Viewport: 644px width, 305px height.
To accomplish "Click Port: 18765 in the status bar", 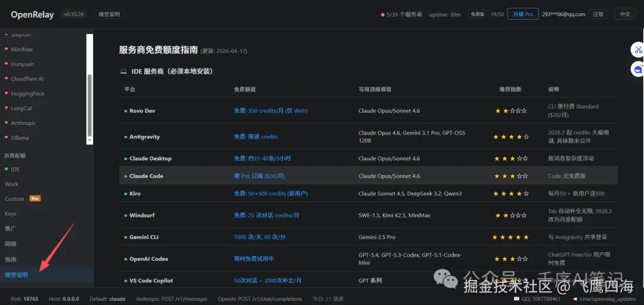I will pos(24,299).
